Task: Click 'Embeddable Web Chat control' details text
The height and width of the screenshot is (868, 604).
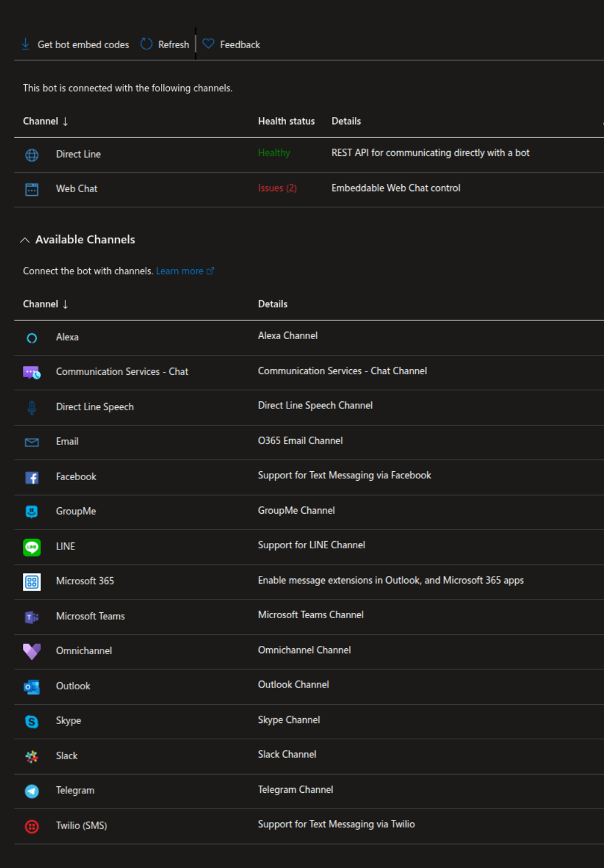Action: click(395, 188)
